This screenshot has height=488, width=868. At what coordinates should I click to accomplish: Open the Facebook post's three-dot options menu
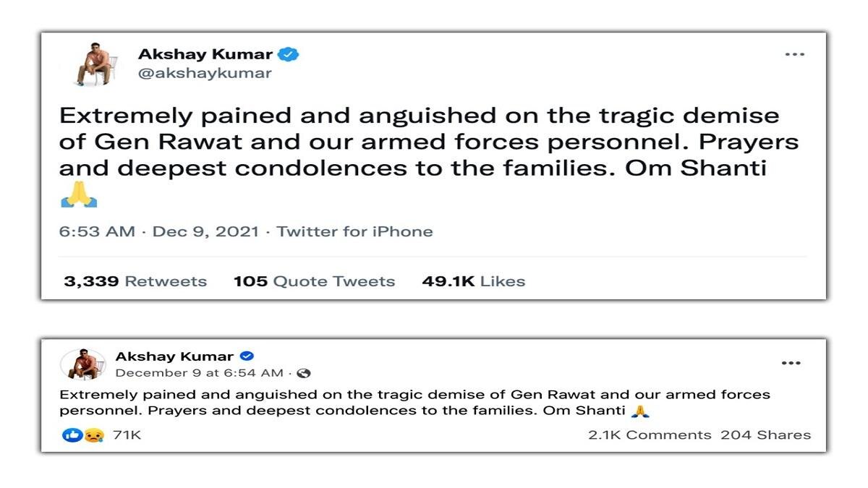(791, 363)
